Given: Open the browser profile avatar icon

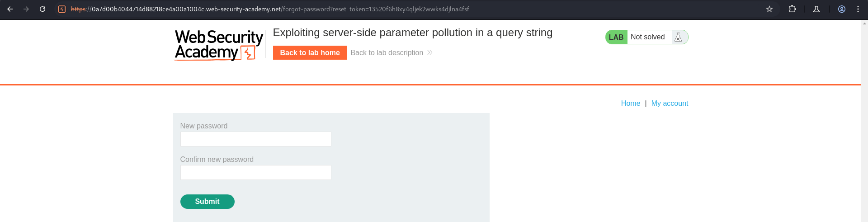Looking at the screenshot, I should tap(842, 9).
